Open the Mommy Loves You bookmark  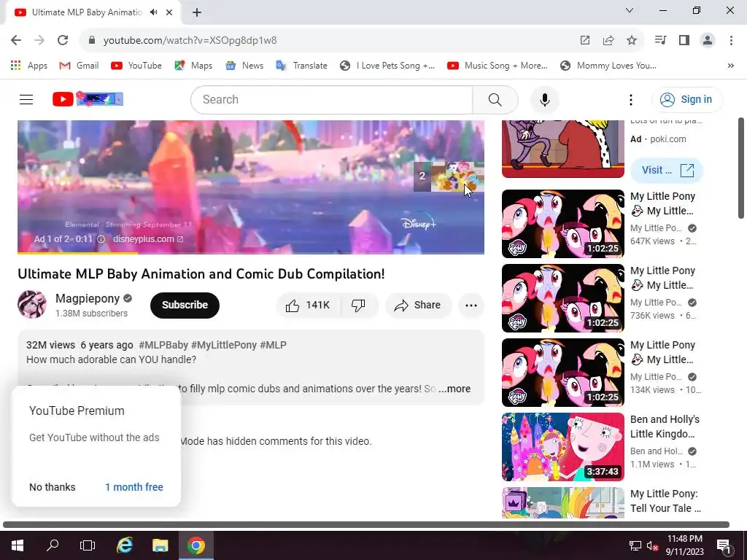pos(608,66)
